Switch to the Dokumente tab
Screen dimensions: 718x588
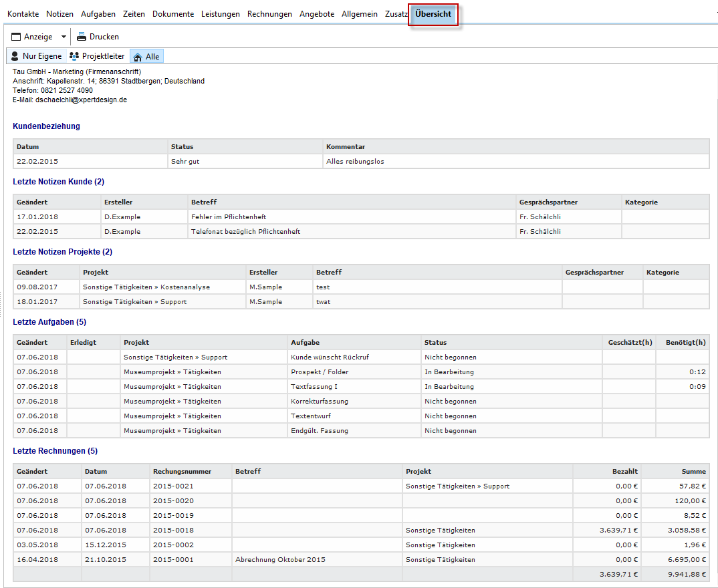coord(172,14)
